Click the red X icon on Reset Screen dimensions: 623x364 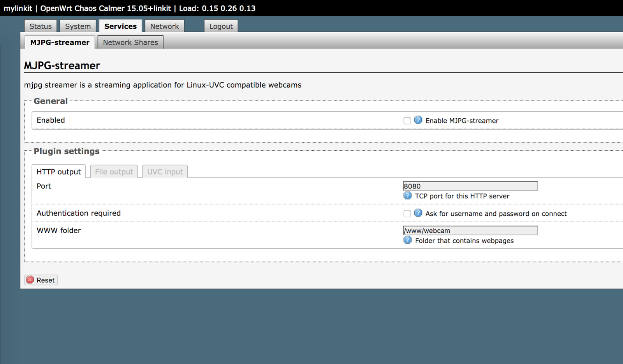coord(30,280)
